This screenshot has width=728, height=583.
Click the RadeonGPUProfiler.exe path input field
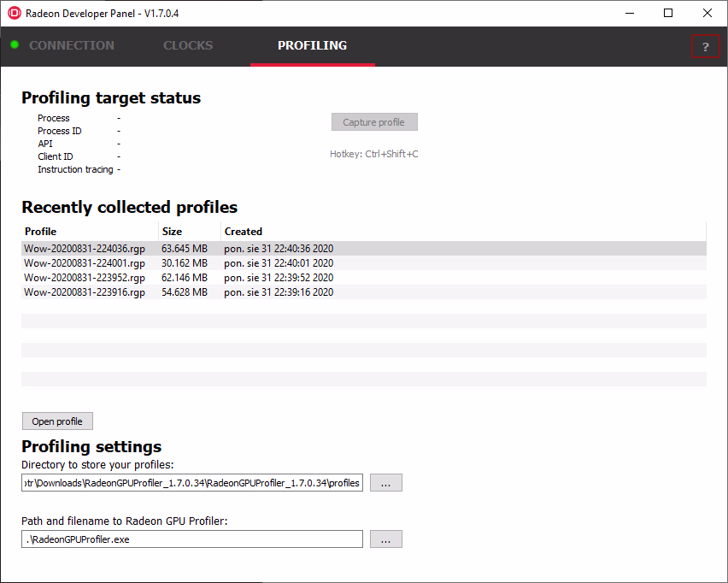[192, 539]
